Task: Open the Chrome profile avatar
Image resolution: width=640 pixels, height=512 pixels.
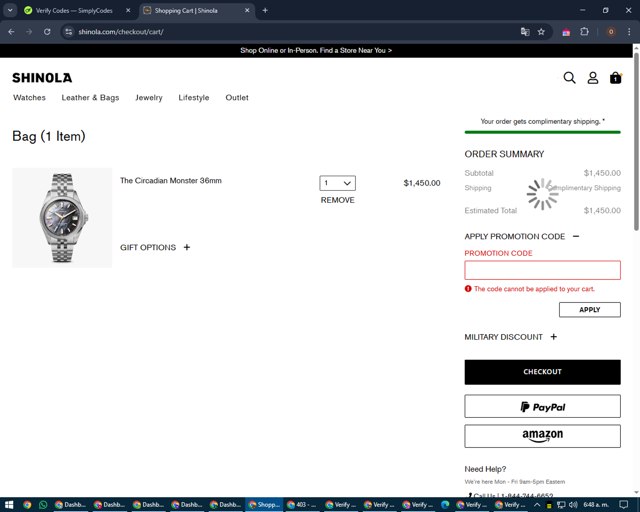Action: [x=611, y=32]
